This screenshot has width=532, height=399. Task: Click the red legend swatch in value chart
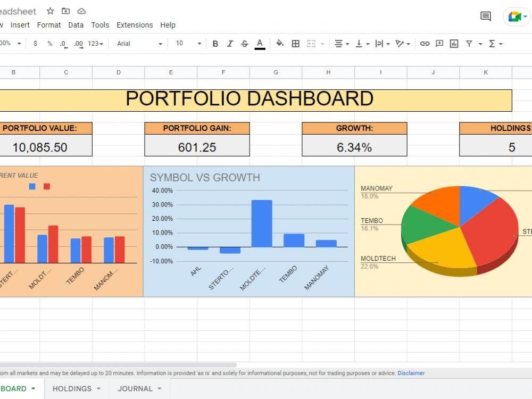(47, 186)
